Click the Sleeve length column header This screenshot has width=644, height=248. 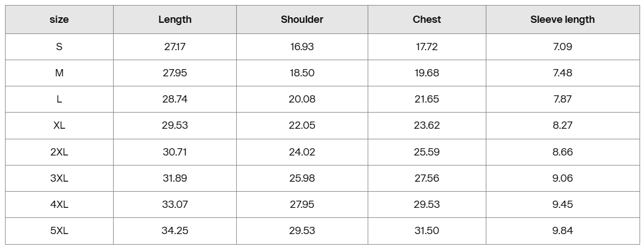562,20
